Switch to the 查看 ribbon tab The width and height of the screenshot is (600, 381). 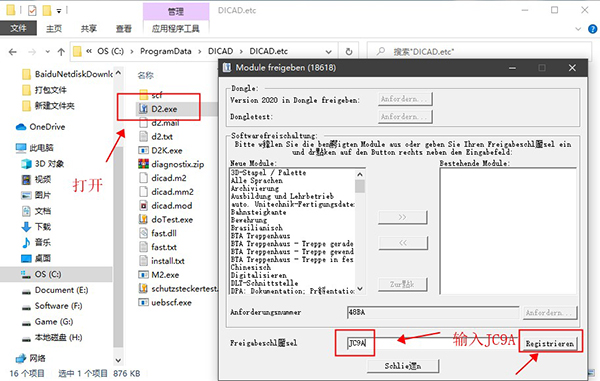coord(124,29)
